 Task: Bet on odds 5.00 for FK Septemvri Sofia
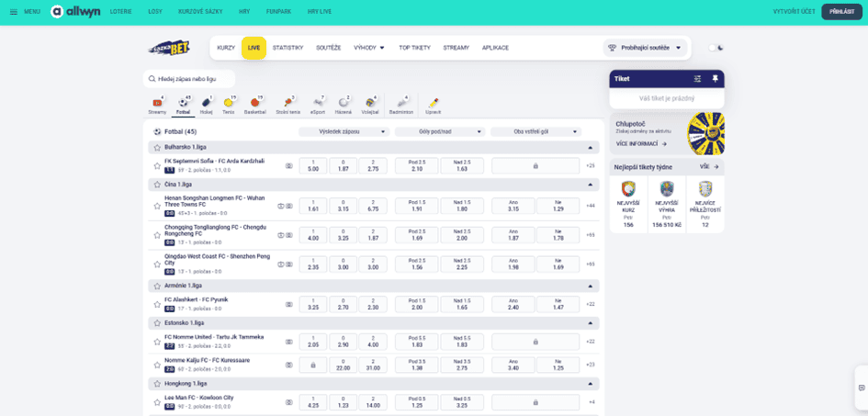click(313, 165)
